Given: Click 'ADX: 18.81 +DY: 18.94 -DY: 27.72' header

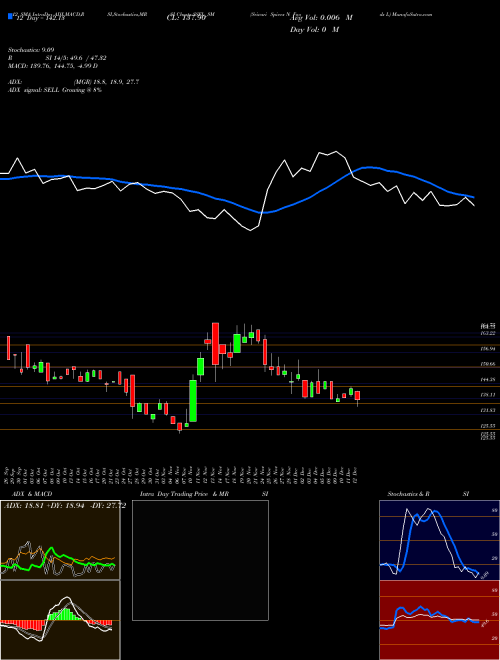Looking at the screenshot, I should point(64,505).
